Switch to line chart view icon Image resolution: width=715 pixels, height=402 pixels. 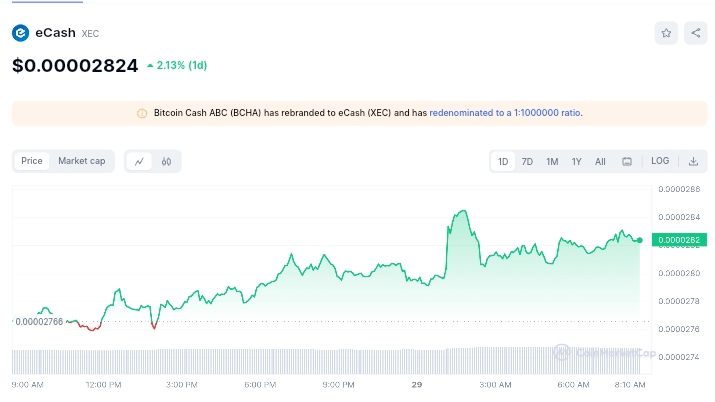(x=139, y=161)
